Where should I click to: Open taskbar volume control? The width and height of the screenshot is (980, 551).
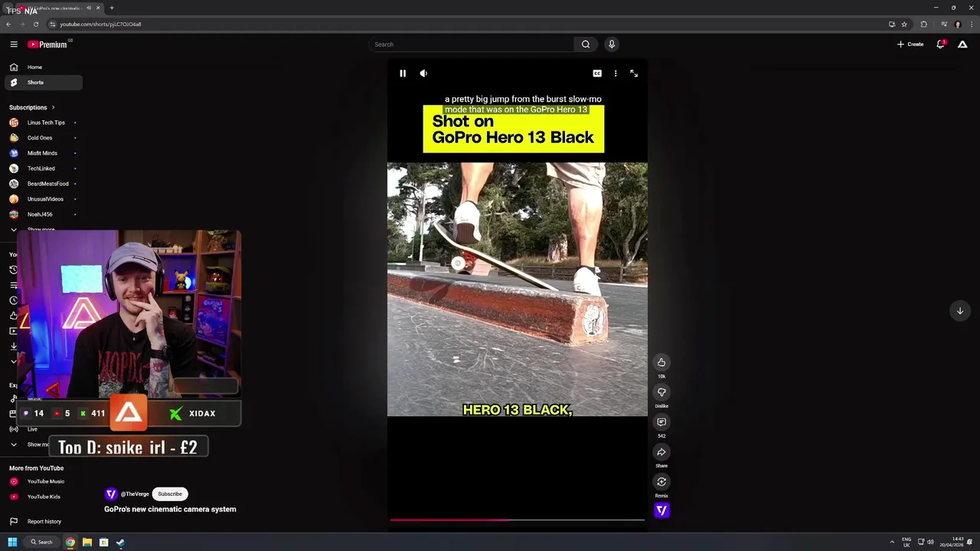click(x=930, y=543)
